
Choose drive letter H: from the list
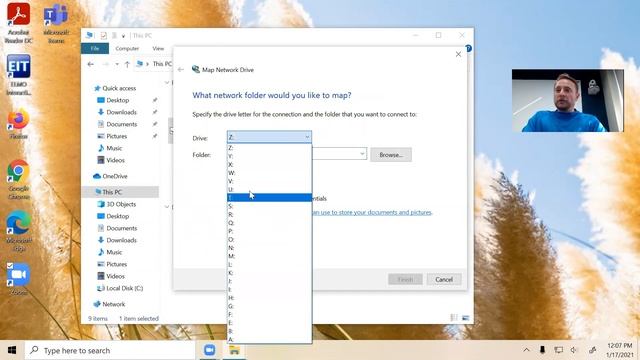[x=269, y=298]
